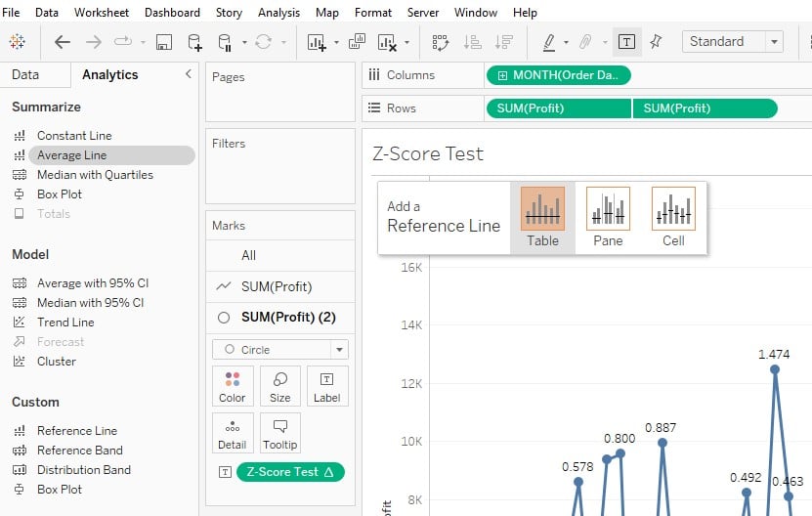Open the Server menu
The height and width of the screenshot is (516, 812).
(x=423, y=13)
